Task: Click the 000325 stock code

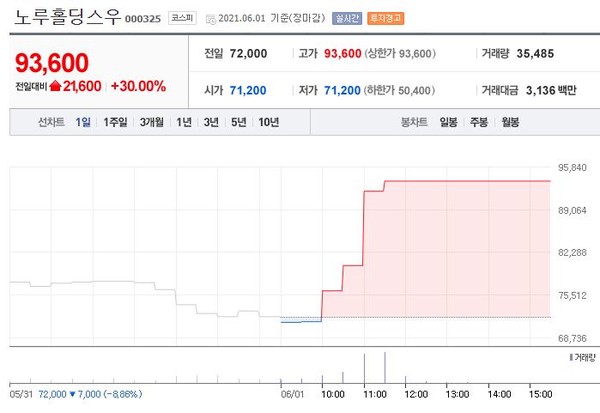Action: [x=143, y=19]
